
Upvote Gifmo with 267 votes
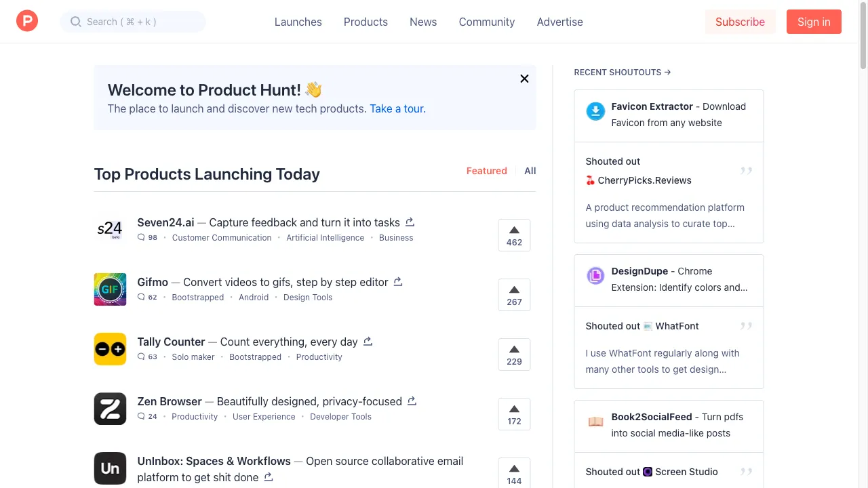tap(514, 295)
